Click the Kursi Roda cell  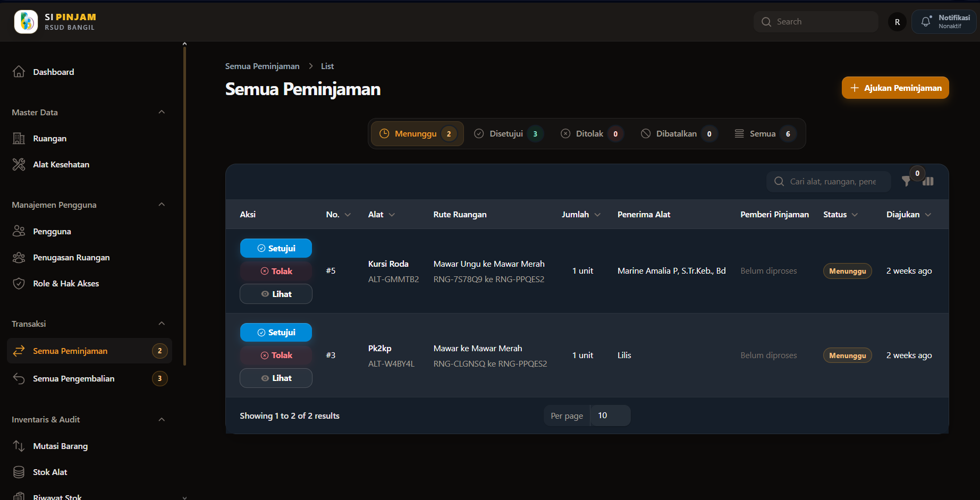pos(388,264)
